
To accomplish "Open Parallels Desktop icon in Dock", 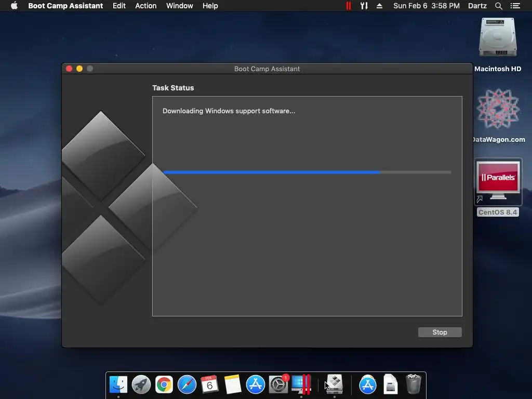I will 301,385.
